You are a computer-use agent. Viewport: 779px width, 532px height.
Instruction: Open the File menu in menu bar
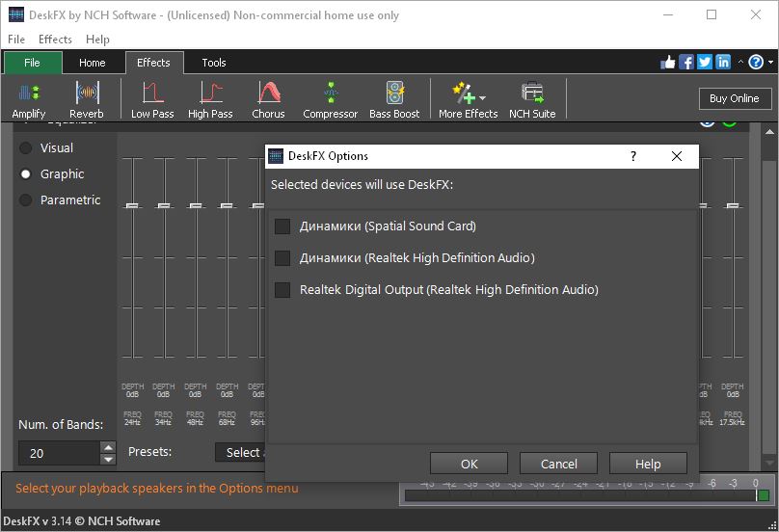(x=16, y=40)
